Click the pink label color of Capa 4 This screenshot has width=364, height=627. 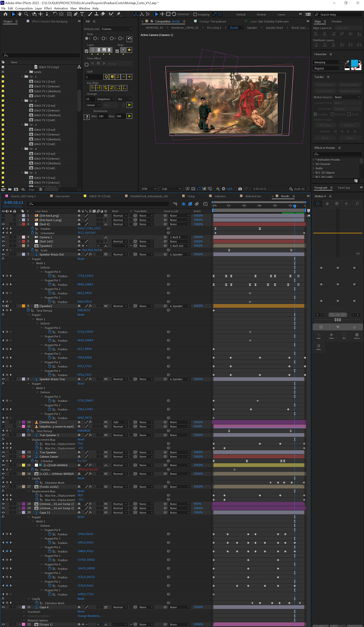point(23,607)
